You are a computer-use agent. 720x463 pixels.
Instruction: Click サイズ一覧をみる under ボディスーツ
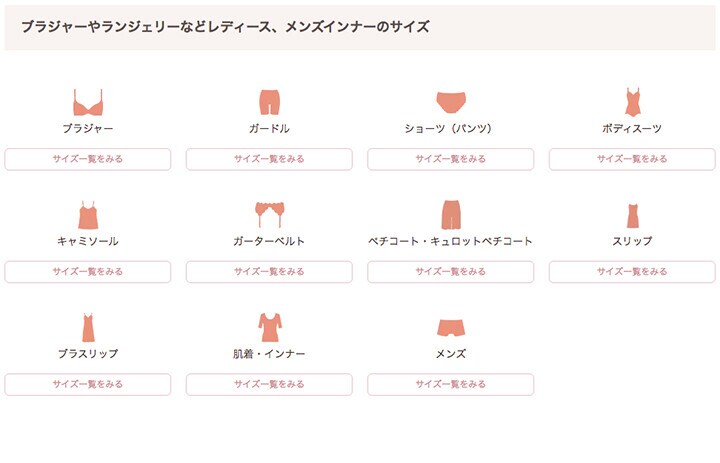[x=632, y=159]
